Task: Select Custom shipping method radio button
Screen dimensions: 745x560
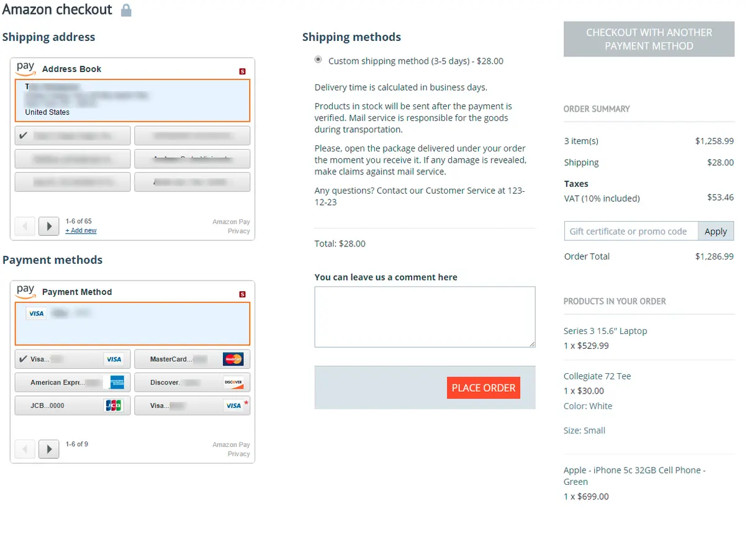Action: [x=318, y=60]
